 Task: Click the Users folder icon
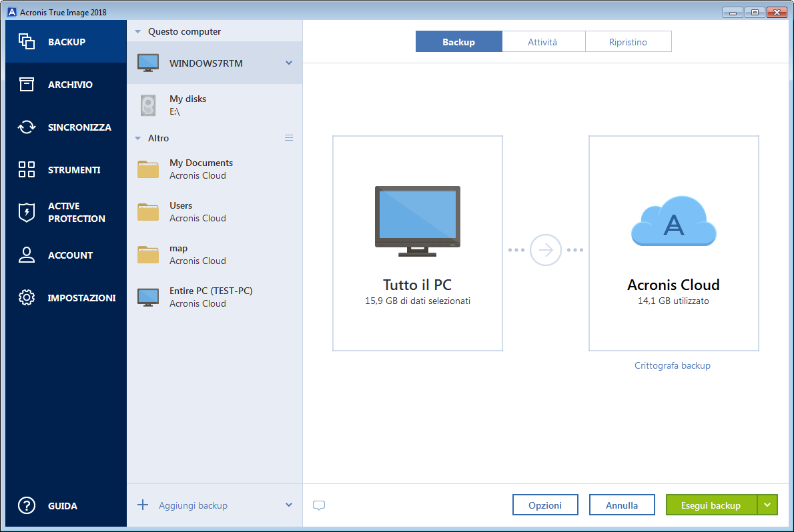[148, 211]
